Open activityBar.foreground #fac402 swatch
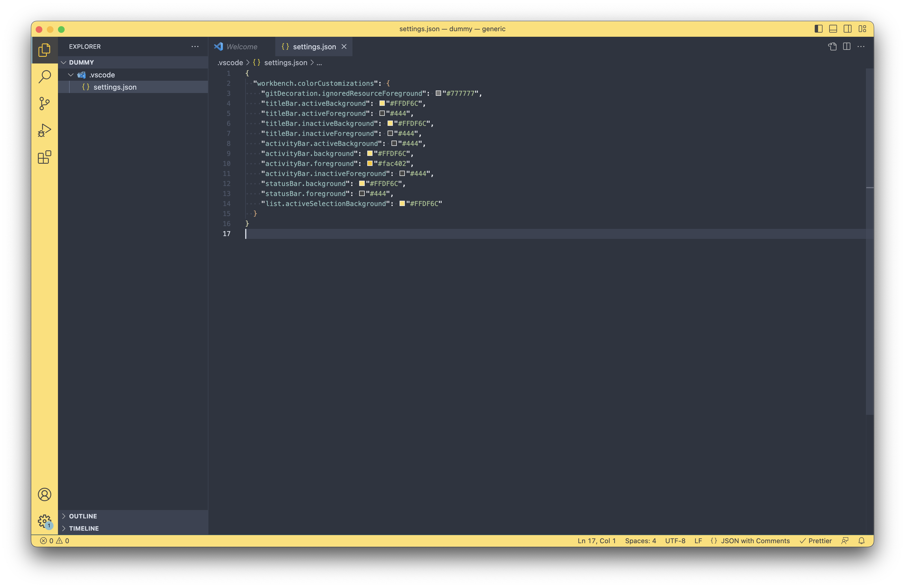Viewport: 905px width, 588px height. click(x=369, y=163)
